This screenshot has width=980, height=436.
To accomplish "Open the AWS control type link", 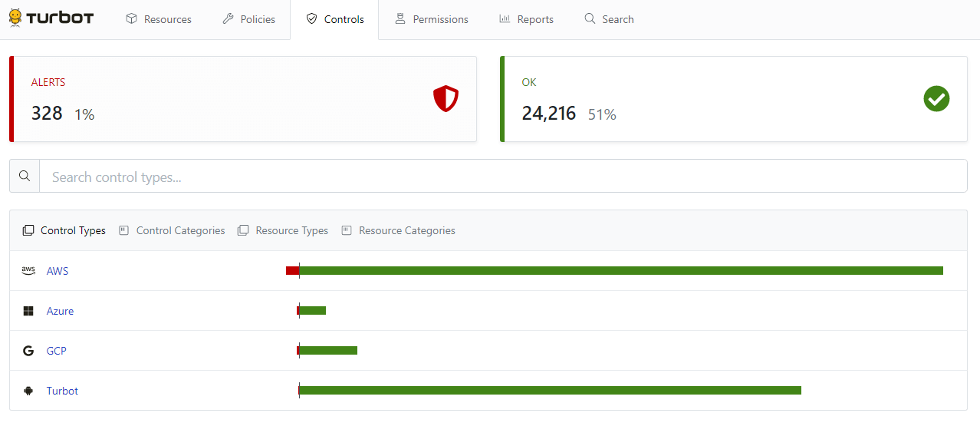I will (58, 271).
